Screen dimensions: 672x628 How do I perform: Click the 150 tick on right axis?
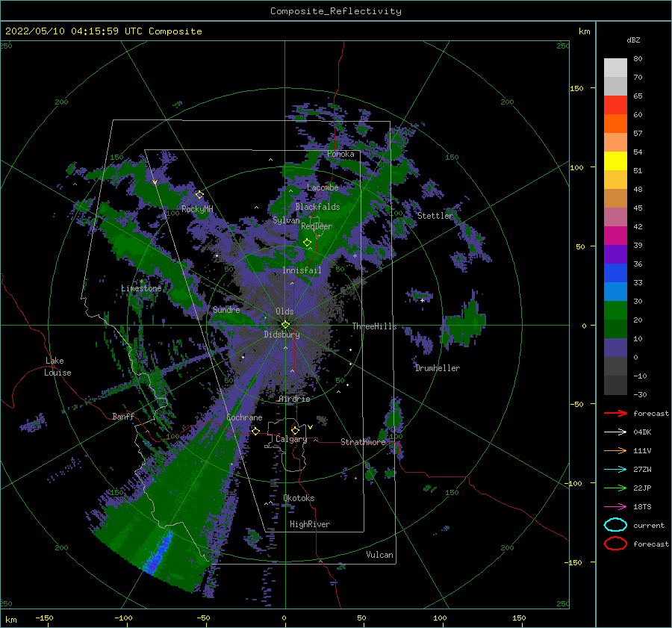(x=576, y=88)
